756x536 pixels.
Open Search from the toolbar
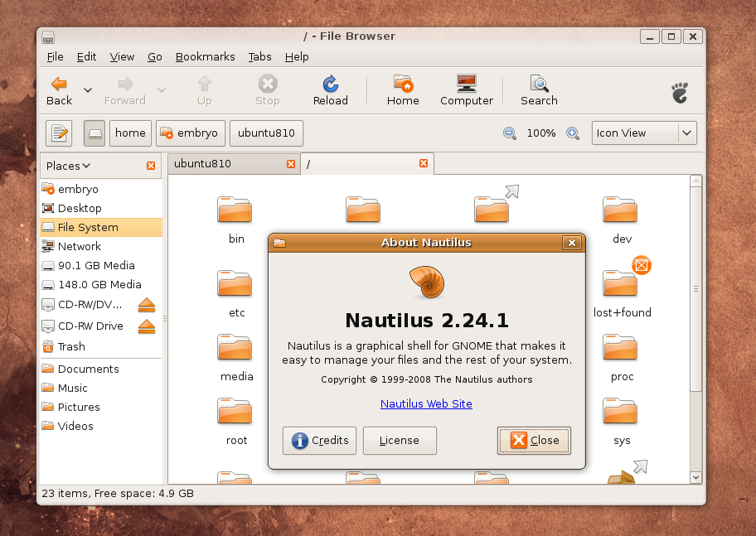pyautogui.click(x=539, y=90)
